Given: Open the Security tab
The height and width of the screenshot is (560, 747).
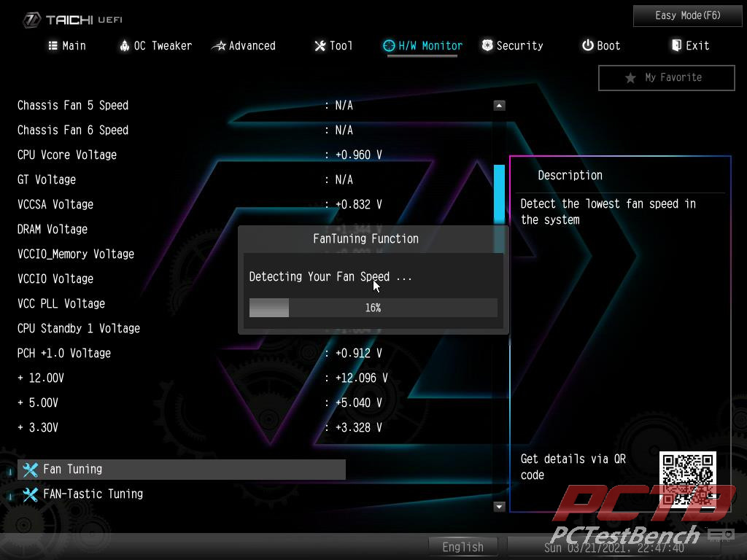Looking at the screenshot, I should pyautogui.click(x=513, y=46).
